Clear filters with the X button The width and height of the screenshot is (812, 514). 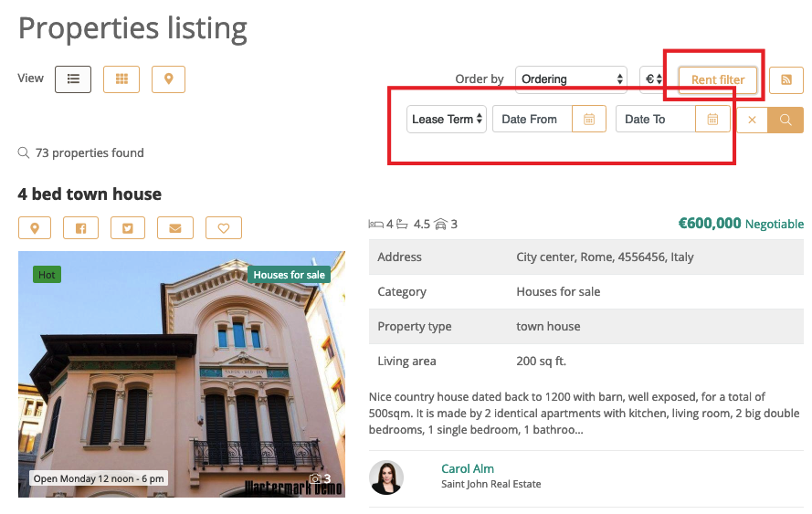(752, 120)
